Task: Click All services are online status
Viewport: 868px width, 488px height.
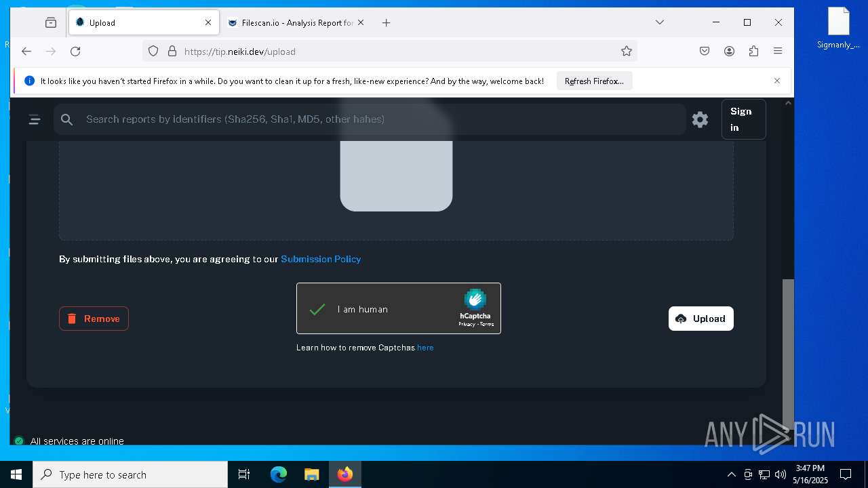Action: pyautogui.click(x=69, y=441)
